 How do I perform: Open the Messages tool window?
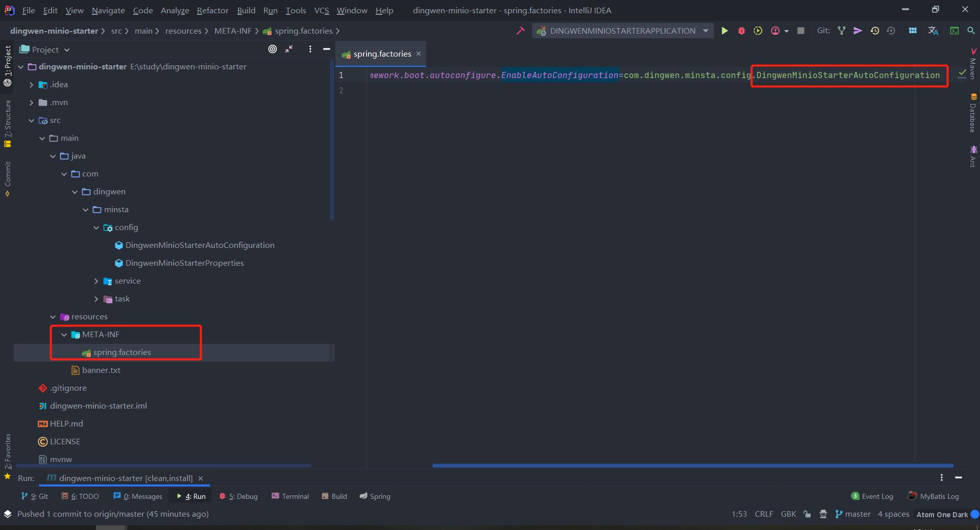(138, 496)
